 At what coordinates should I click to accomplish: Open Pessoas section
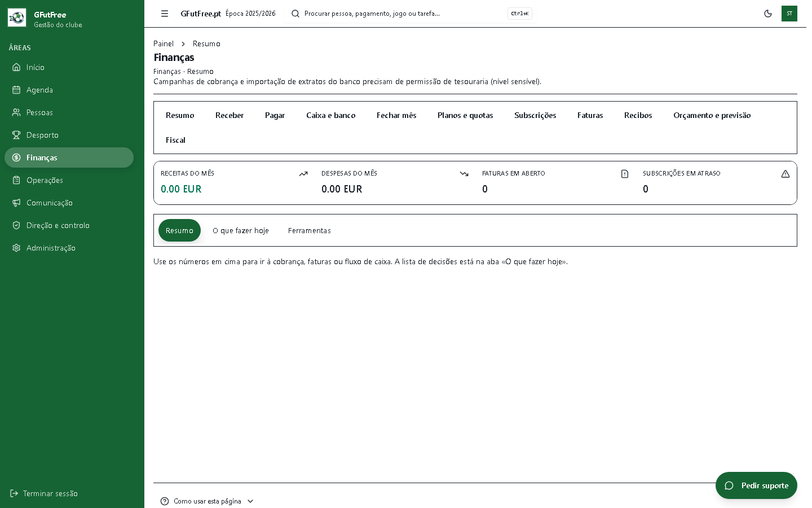(69, 112)
